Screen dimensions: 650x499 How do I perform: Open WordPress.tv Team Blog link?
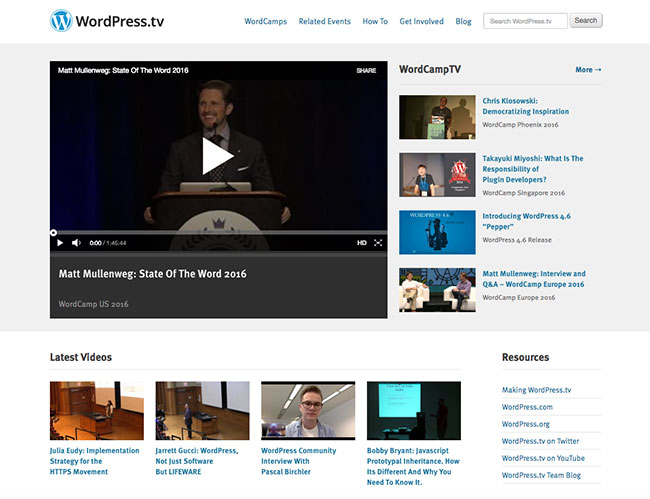click(541, 475)
